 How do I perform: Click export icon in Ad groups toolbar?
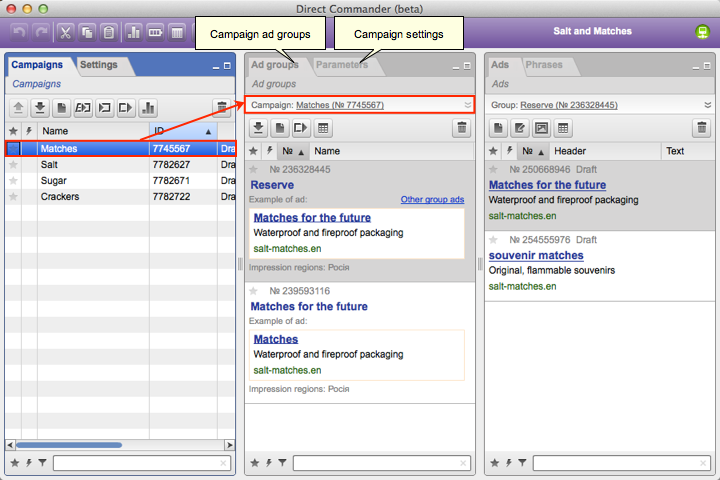301,128
